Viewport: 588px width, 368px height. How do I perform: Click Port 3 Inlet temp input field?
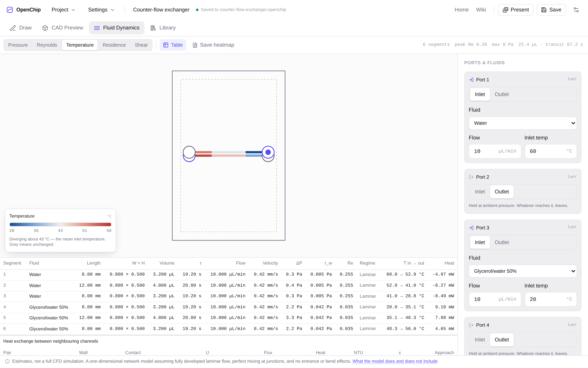coord(551,299)
